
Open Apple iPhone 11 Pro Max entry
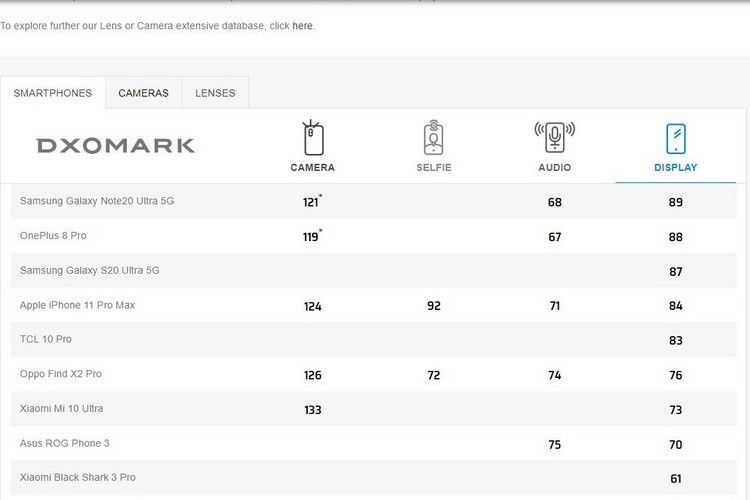(x=77, y=305)
